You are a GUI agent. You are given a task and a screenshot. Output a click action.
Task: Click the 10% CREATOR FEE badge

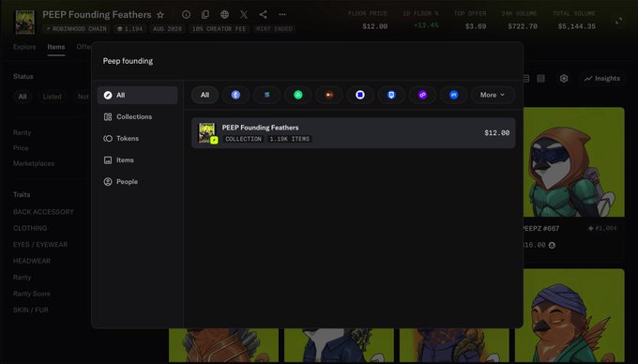click(x=220, y=29)
